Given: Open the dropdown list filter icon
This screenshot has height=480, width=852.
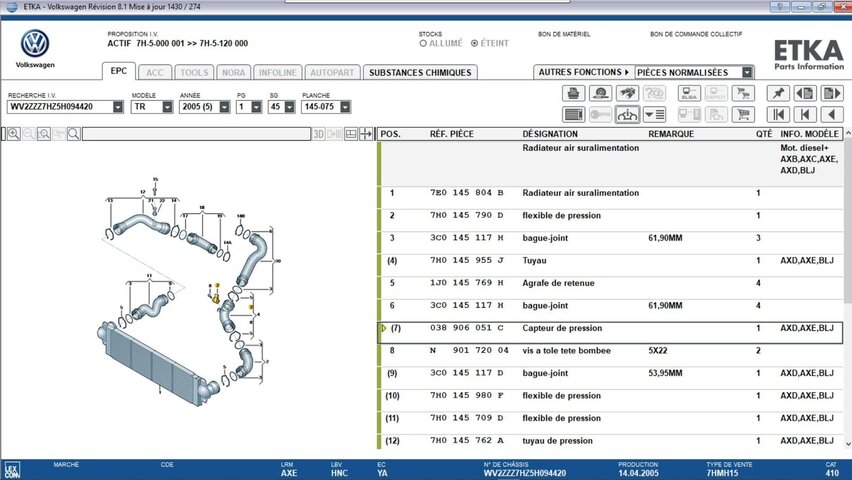Looking at the screenshot, I should 654,115.
